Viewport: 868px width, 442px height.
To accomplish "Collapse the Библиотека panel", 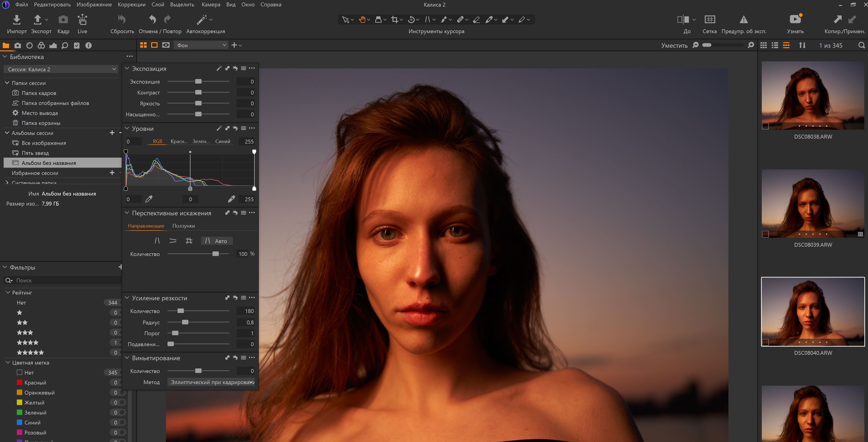I will pyautogui.click(x=5, y=57).
